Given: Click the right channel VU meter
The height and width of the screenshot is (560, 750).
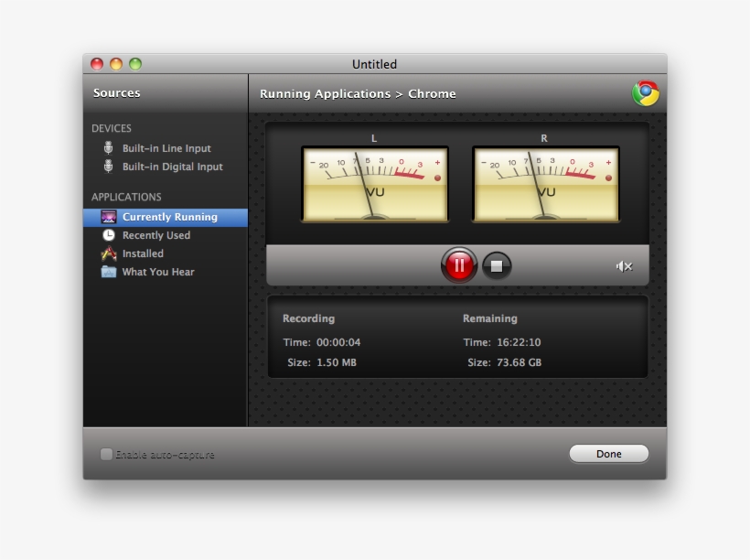Looking at the screenshot, I should tap(546, 183).
